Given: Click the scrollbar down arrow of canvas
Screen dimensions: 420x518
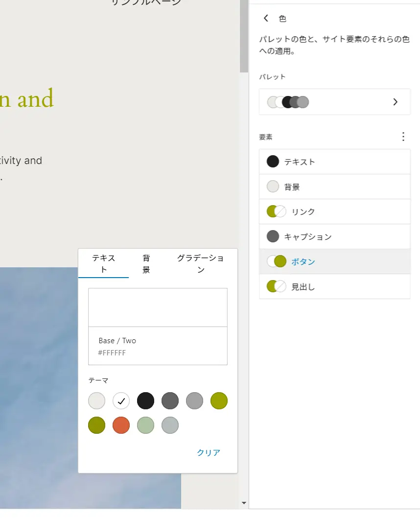Looking at the screenshot, I should pyautogui.click(x=244, y=503).
